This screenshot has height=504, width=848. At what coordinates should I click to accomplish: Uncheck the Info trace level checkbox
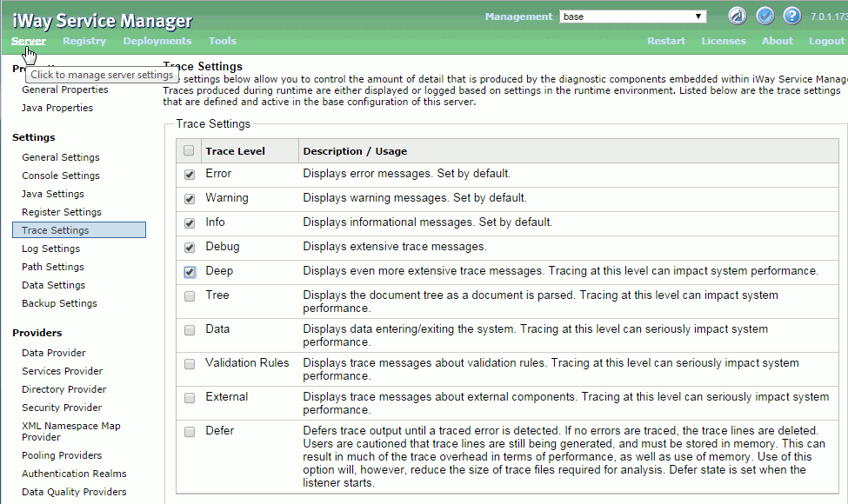190,223
